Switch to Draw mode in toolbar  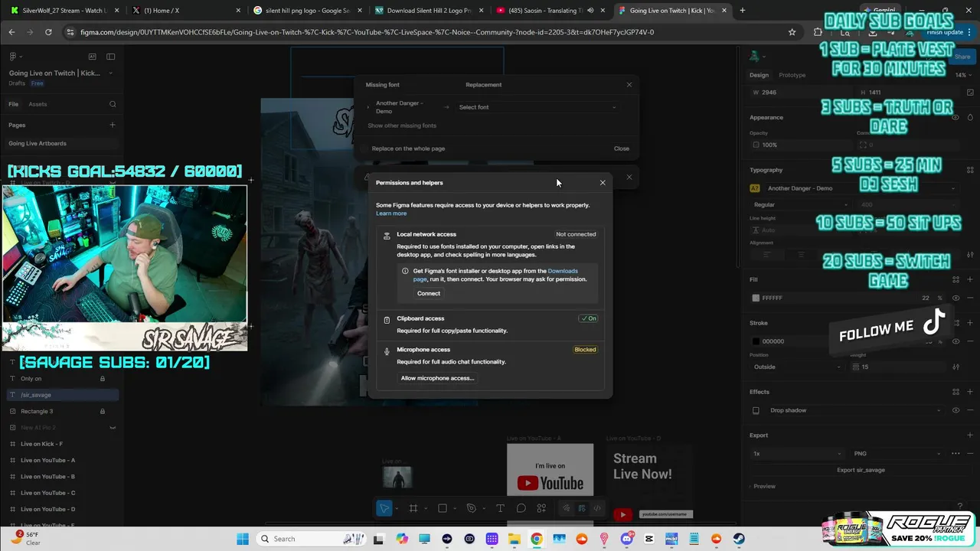(567, 508)
